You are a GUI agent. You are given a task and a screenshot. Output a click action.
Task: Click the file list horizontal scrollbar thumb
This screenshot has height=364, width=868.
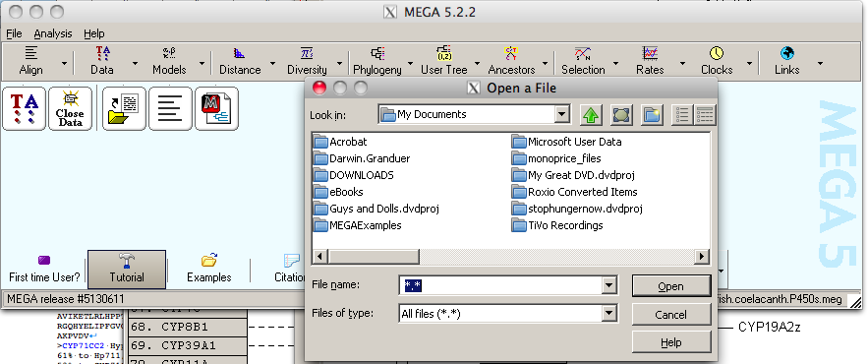coord(374,257)
